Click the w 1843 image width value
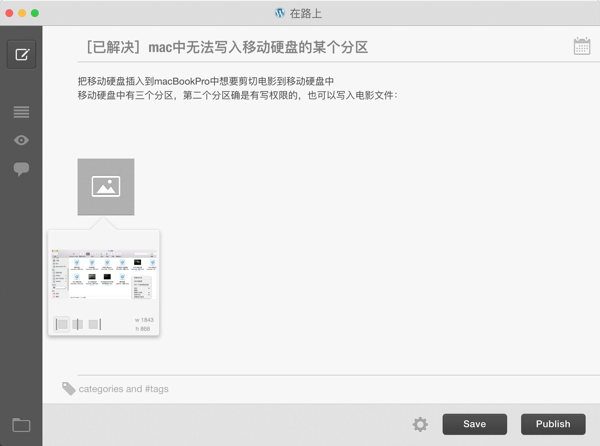This screenshot has height=446, width=600. point(144,320)
